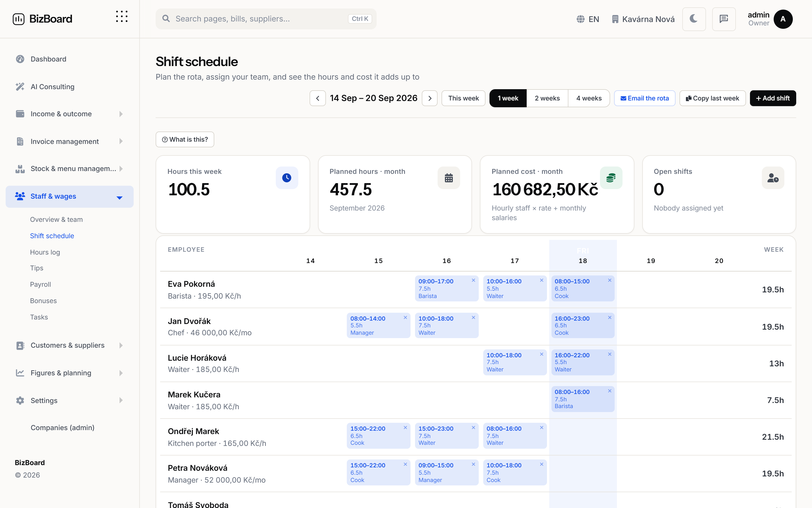Click the admin avatar circle
This screenshot has width=812, height=508.
[783, 19]
